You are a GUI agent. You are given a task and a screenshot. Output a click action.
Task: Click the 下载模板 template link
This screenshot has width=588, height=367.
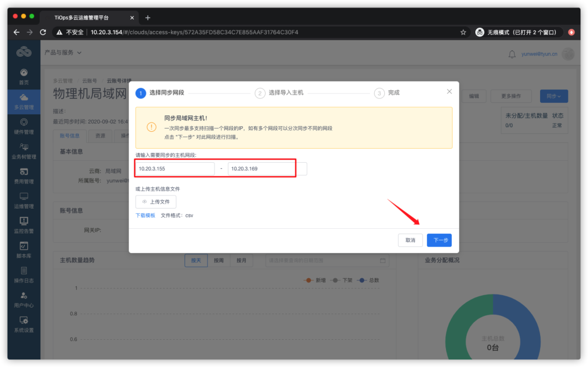pos(145,215)
